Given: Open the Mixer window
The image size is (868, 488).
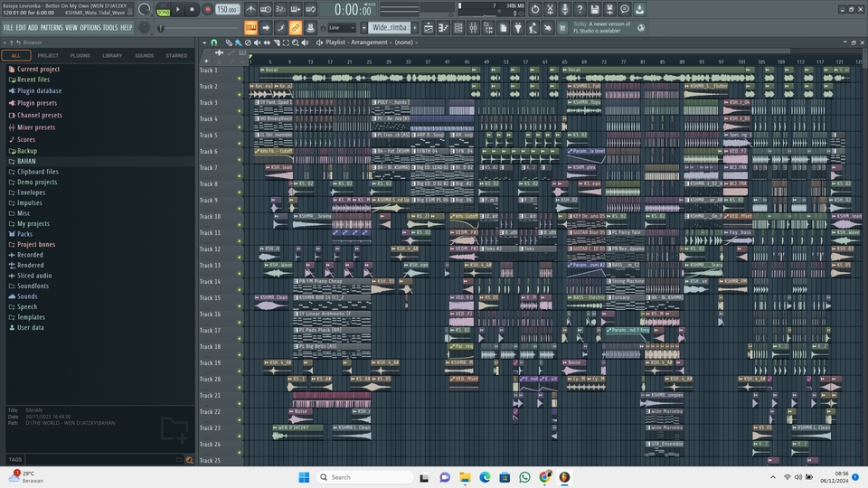Looking at the screenshot, I should 473,28.
